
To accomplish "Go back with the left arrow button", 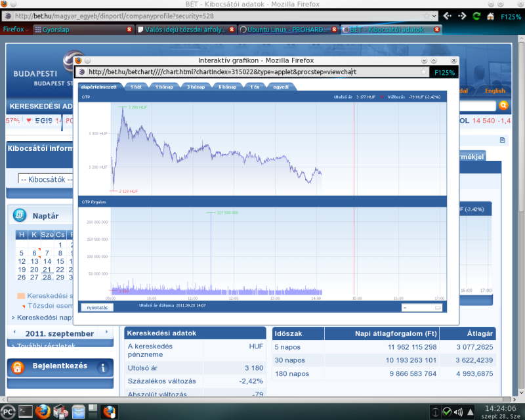I will 447,16.
